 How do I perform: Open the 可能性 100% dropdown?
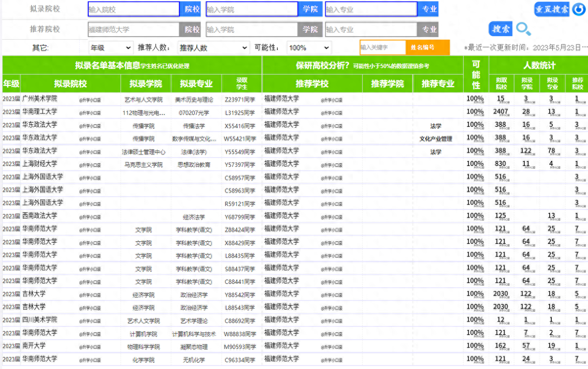[x=309, y=48]
